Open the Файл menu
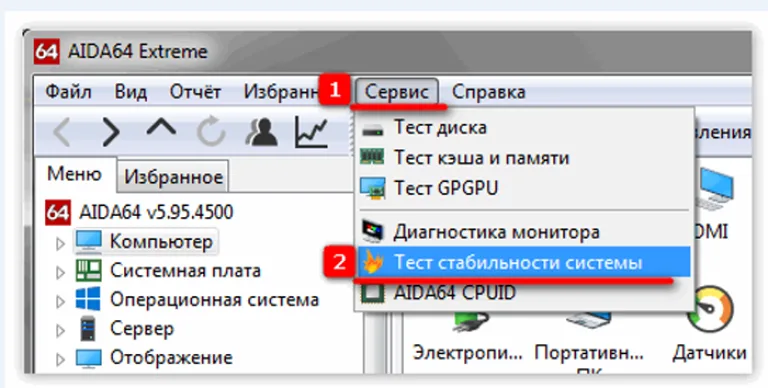The width and height of the screenshot is (768, 388). [x=68, y=92]
